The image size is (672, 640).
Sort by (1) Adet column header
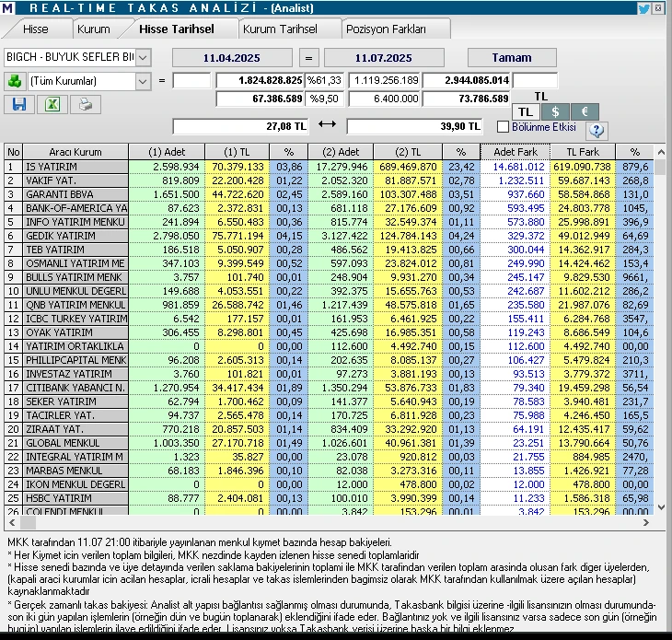click(x=167, y=152)
